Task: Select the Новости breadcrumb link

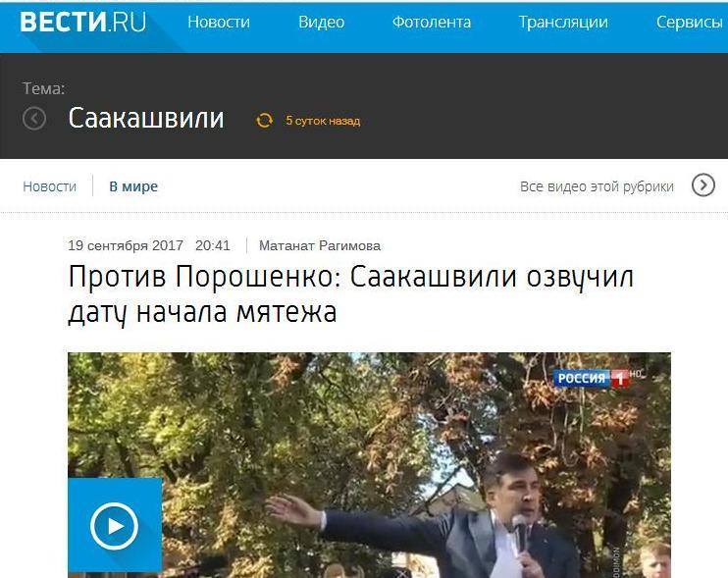Action: point(50,186)
